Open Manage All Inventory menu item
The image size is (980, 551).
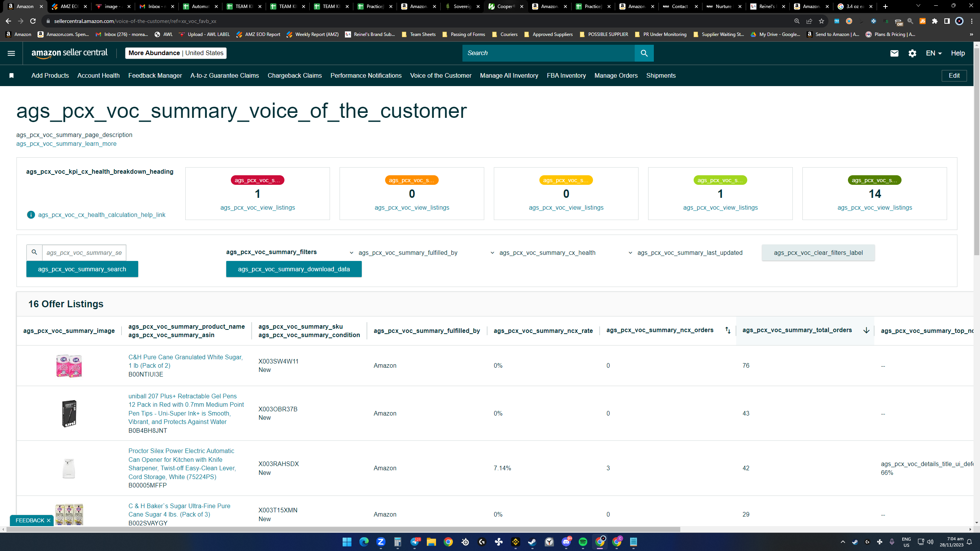pyautogui.click(x=509, y=76)
